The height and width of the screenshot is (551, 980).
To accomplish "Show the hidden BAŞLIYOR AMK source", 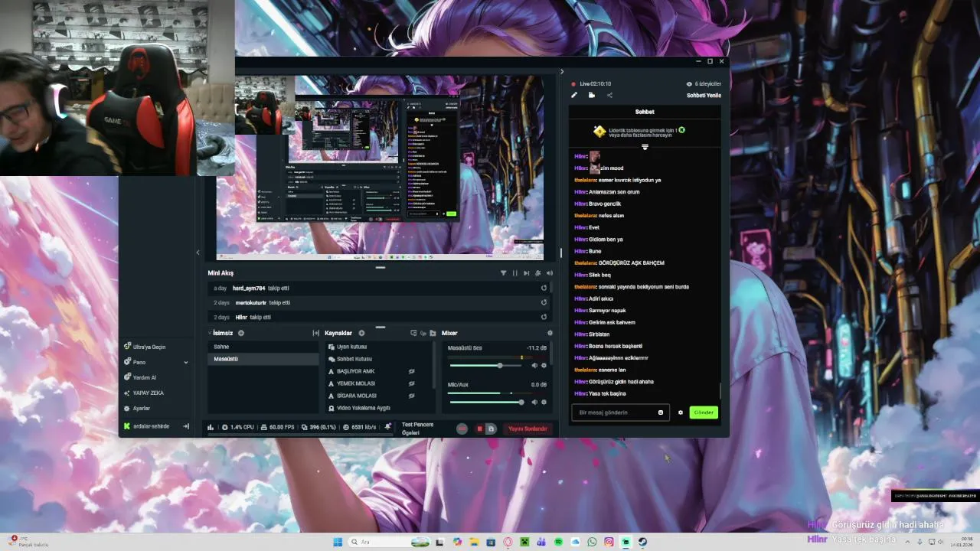I will coord(412,371).
